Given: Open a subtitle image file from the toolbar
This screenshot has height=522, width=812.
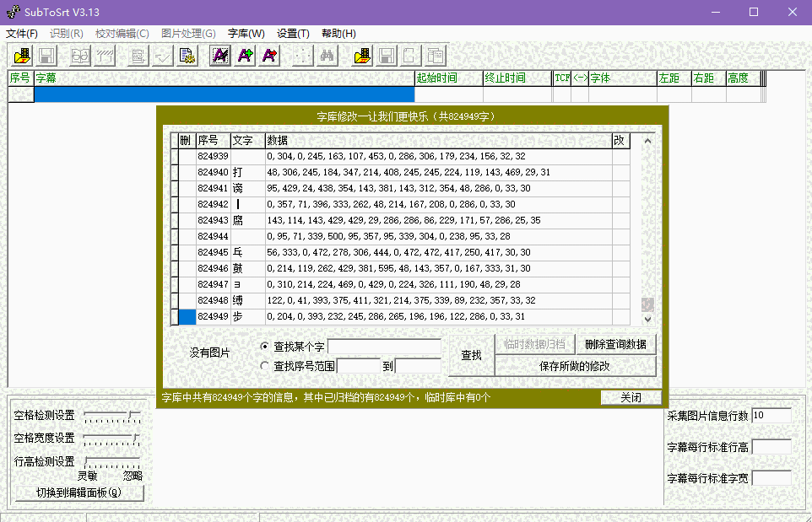Looking at the screenshot, I should pyautogui.click(x=21, y=56).
